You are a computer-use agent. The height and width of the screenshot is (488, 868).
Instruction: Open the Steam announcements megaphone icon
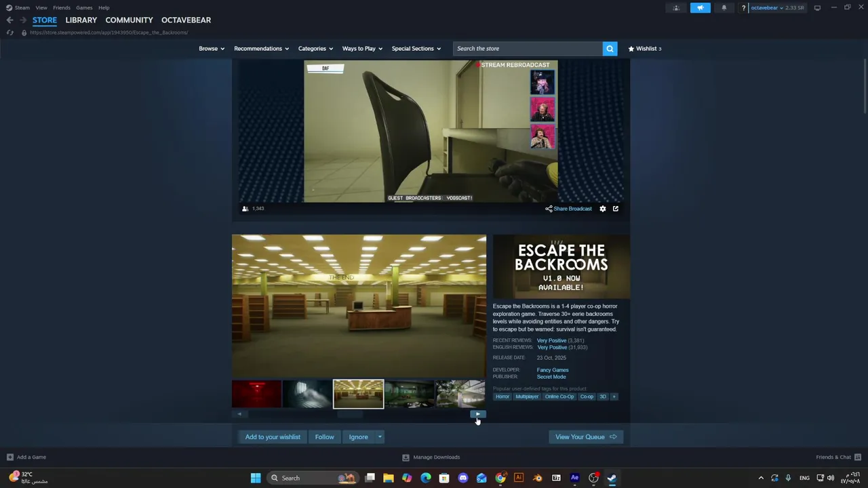pyautogui.click(x=701, y=8)
